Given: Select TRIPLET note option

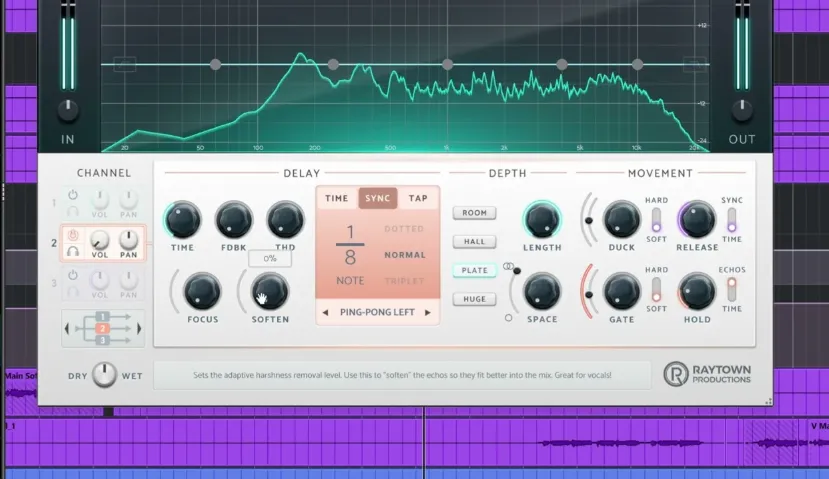Looking at the screenshot, I should coord(404,281).
